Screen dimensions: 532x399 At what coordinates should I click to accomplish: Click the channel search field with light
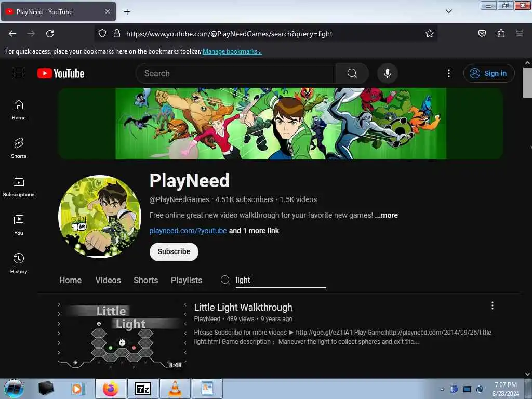tap(281, 280)
